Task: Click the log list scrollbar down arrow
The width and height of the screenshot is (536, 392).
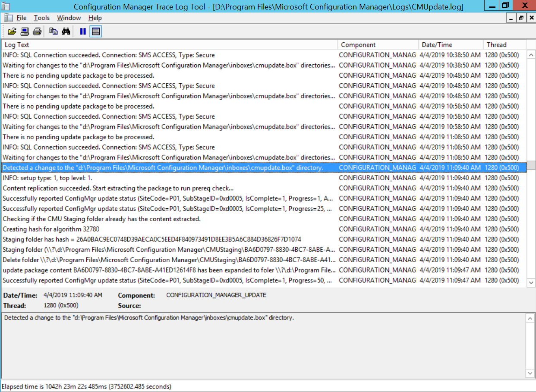Action: [531, 282]
